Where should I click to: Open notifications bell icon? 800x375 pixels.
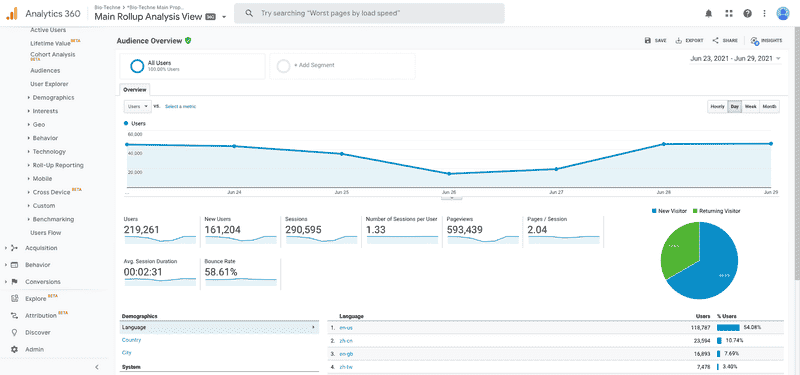pyautogui.click(x=709, y=14)
